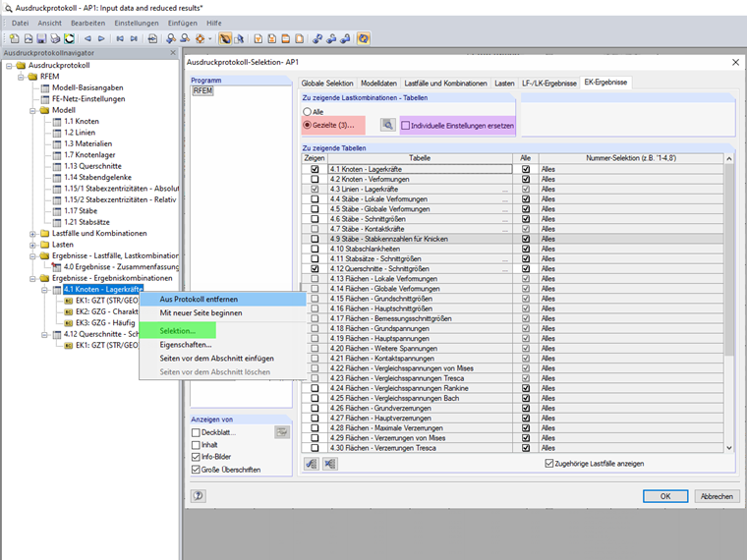
Task: Click the go-to-page icon in the toolbar
Action: pos(152,38)
